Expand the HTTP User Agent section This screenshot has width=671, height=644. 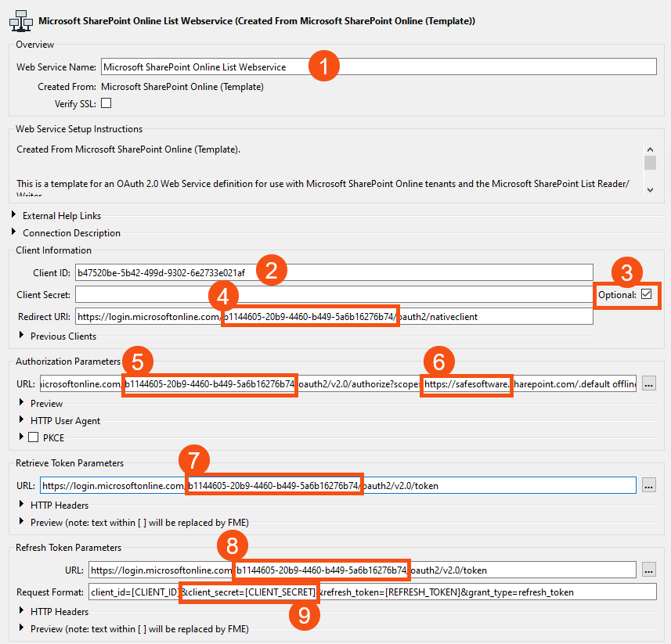tap(22, 420)
